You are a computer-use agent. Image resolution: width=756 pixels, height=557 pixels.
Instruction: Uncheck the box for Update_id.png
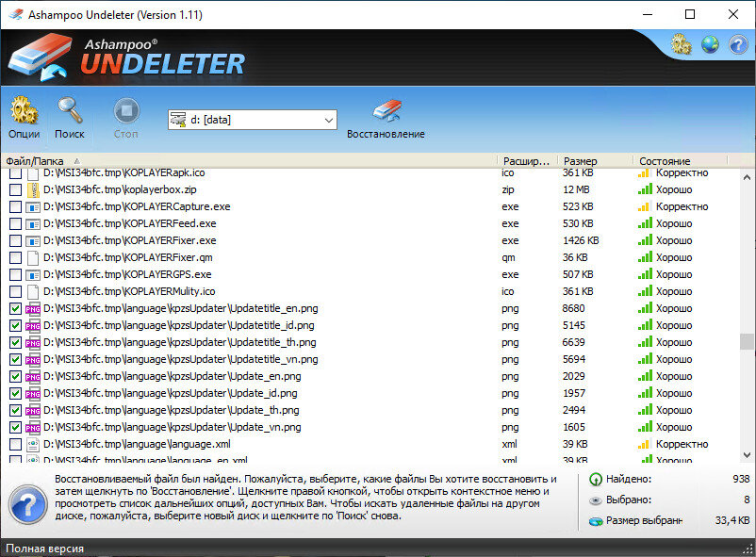(15, 394)
